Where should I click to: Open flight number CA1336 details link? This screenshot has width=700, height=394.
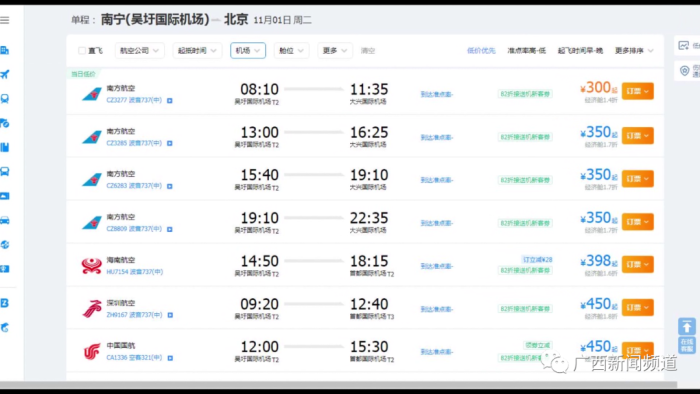[134, 358]
